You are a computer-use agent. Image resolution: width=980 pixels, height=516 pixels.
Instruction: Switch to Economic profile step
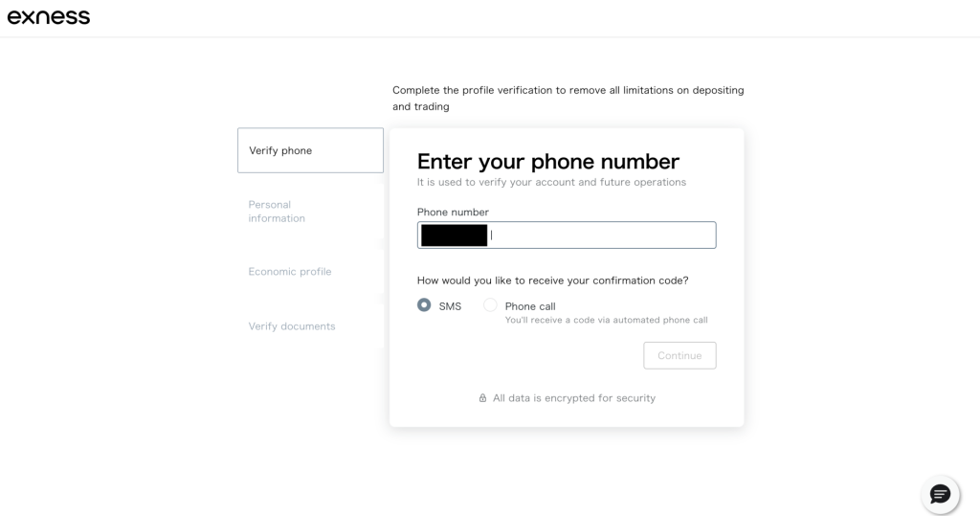pyautogui.click(x=290, y=272)
